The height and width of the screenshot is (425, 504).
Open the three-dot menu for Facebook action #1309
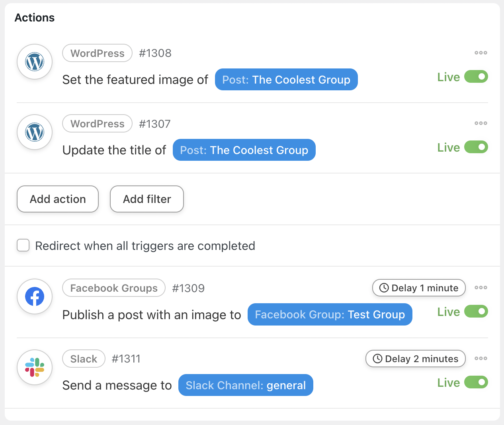(481, 287)
